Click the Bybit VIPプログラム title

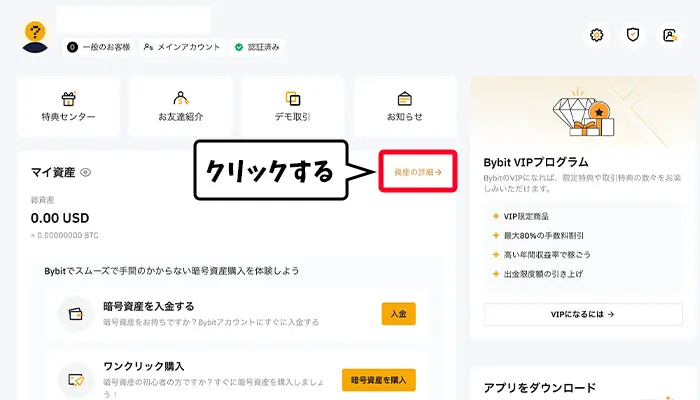[x=536, y=162]
